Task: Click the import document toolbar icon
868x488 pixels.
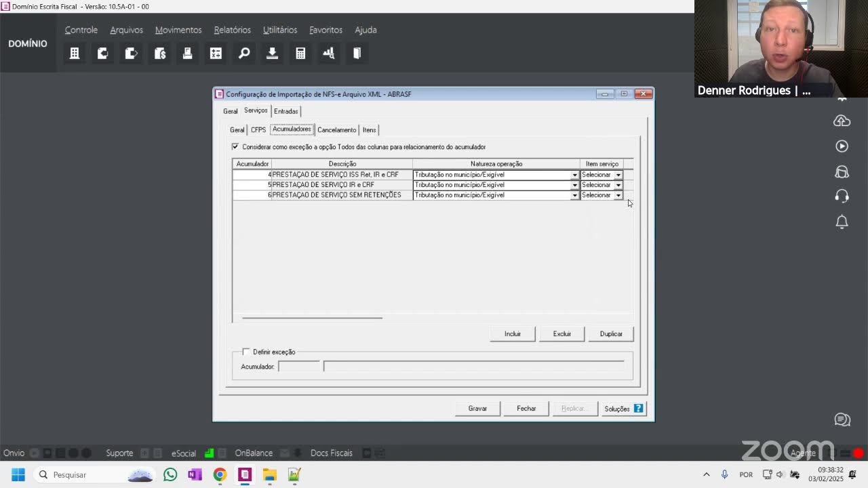Action: click(103, 54)
